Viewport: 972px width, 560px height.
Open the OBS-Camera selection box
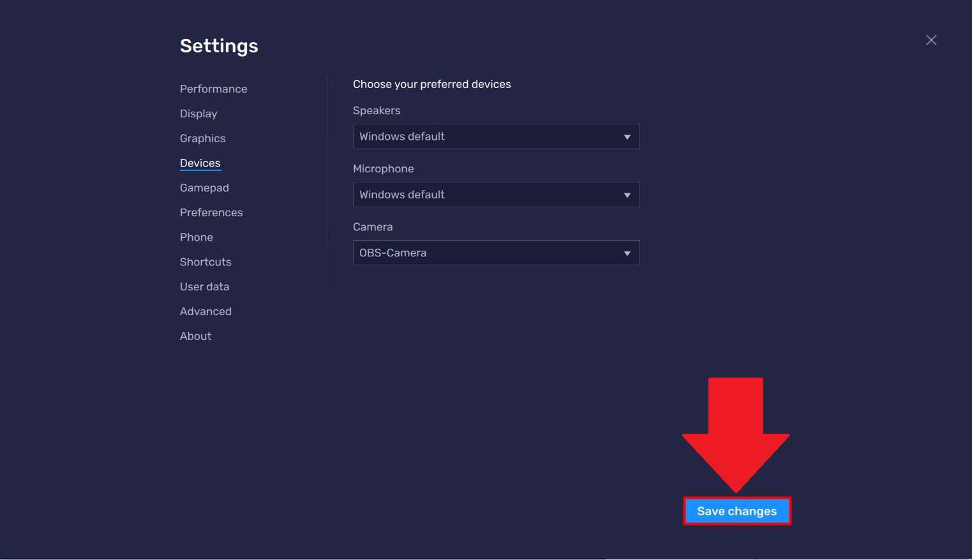[485, 253]
